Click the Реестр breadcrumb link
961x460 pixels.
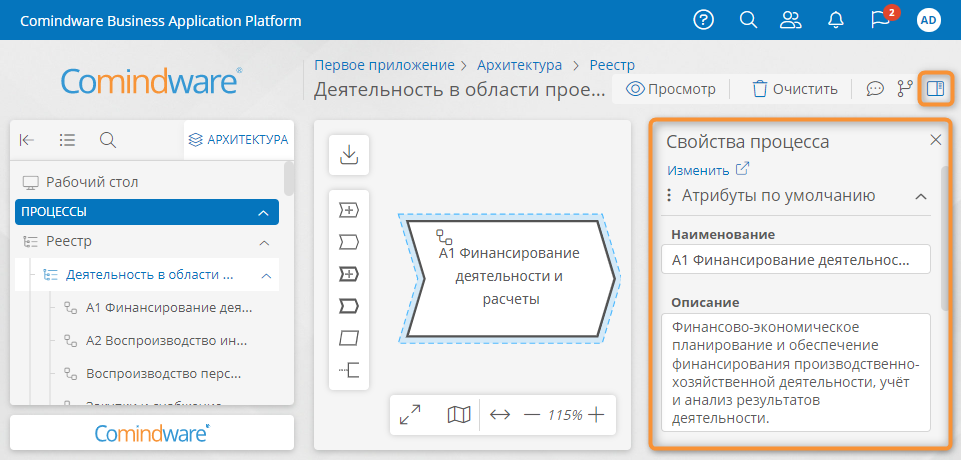pyautogui.click(x=612, y=65)
